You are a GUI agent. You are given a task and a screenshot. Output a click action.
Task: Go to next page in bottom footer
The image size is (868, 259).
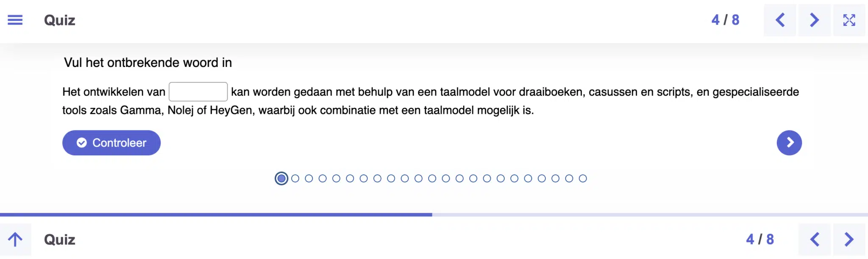point(849,240)
